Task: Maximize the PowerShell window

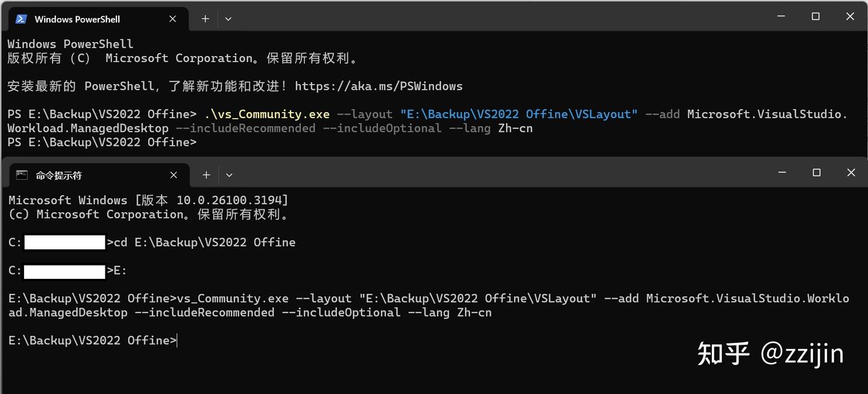Action: pos(816,17)
